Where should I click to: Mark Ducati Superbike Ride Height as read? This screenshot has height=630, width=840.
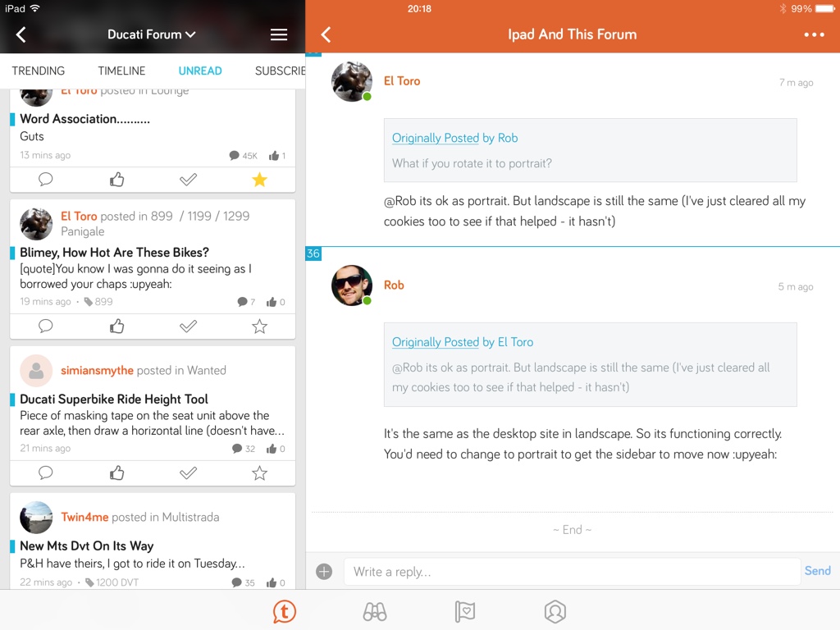(188, 473)
